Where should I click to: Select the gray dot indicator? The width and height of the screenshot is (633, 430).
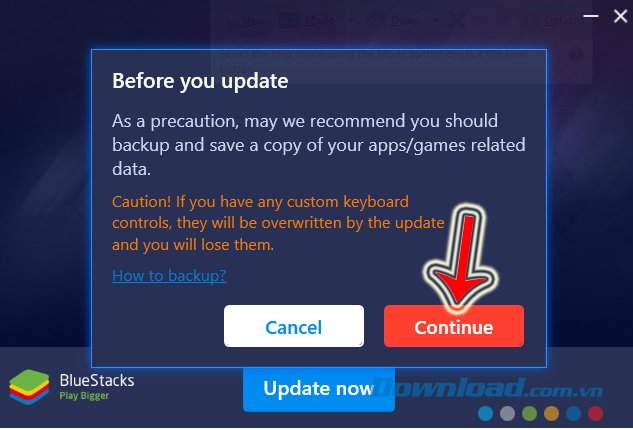pos(507,413)
